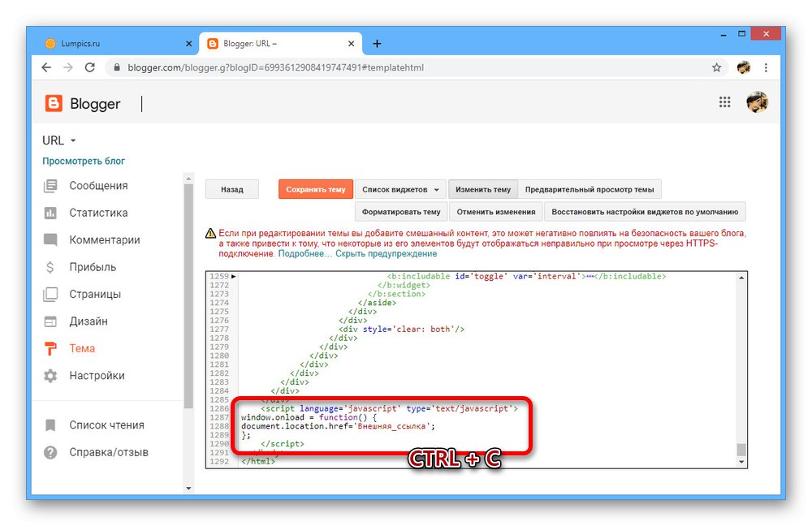Select the Тема menu item
This screenshot has width=812, height=526.
(82, 348)
